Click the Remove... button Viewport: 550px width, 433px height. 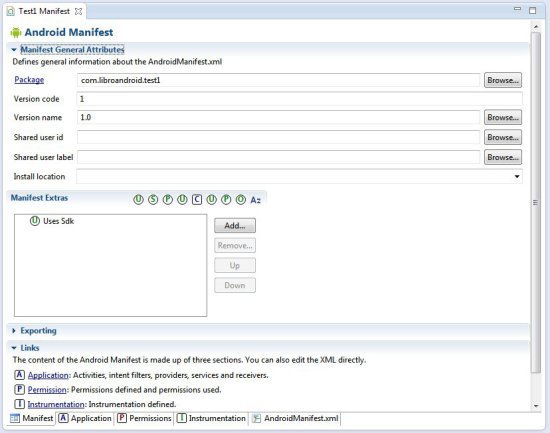(235, 246)
